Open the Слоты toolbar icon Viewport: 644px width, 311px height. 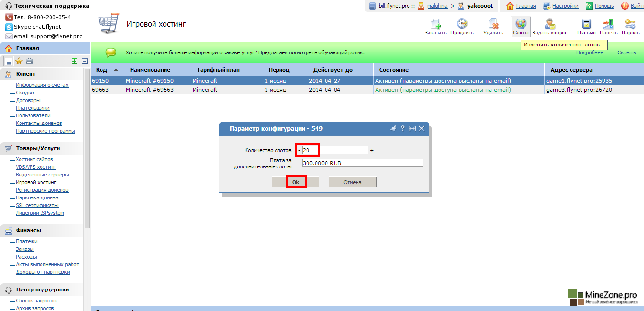click(x=521, y=24)
